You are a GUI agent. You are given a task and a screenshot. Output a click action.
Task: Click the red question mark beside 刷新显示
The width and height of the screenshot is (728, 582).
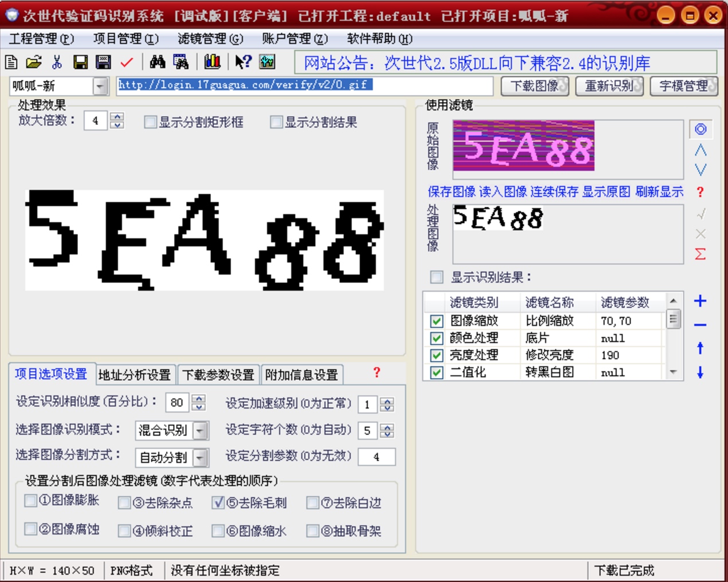(x=700, y=192)
